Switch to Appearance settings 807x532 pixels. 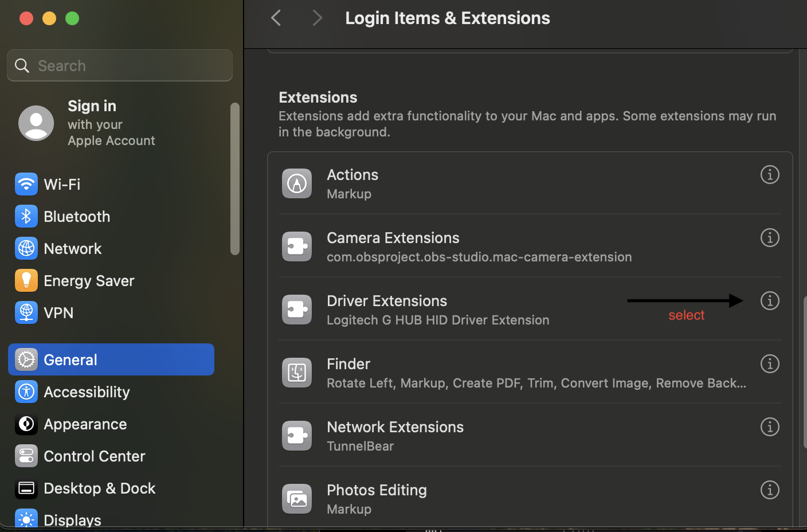tap(85, 424)
